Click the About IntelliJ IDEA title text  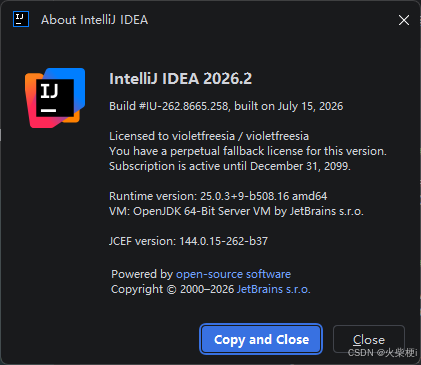pos(94,20)
